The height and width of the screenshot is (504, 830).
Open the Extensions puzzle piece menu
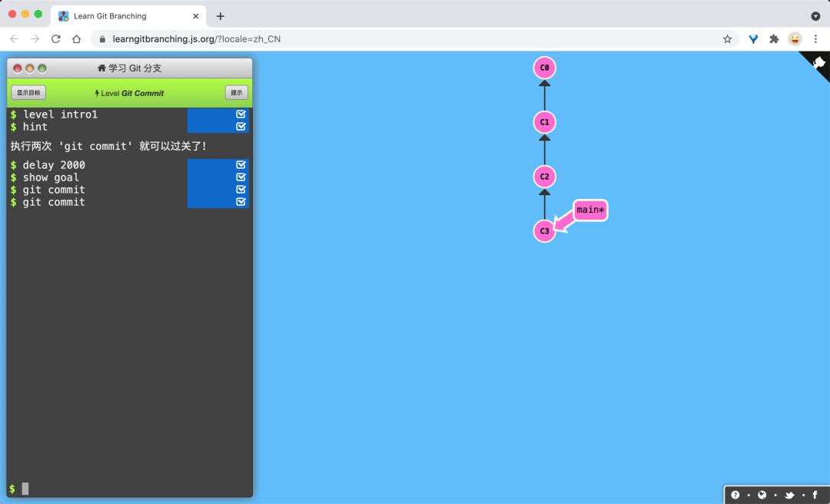774,38
